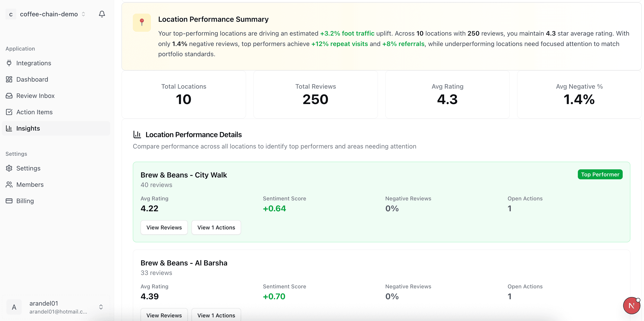Expand the arandel01 account menu
Image resolution: width=644 pixels, height=321 pixels.
tap(101, 307)
